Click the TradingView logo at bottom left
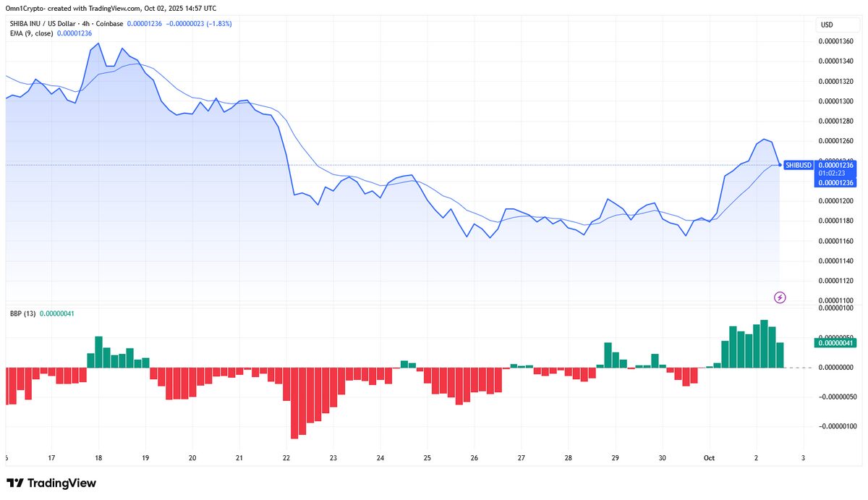The width and height of the screenshot is (868, 500). coord(51,483)
